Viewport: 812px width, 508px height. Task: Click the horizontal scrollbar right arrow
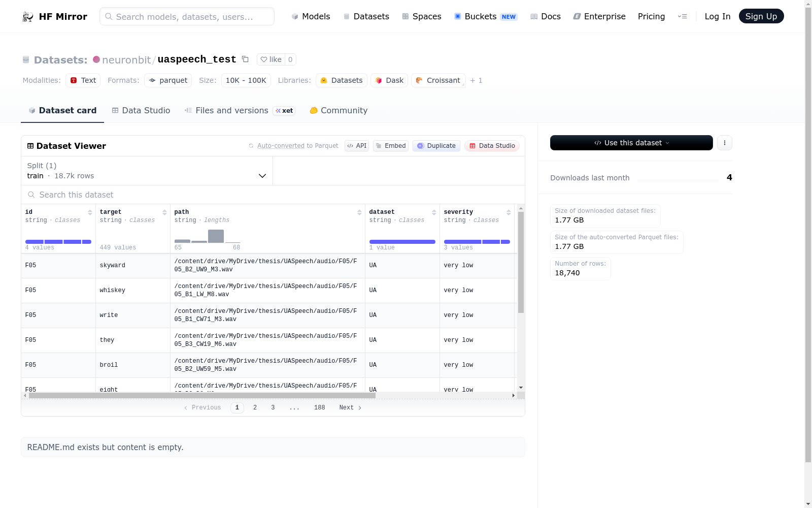(513, 395)
